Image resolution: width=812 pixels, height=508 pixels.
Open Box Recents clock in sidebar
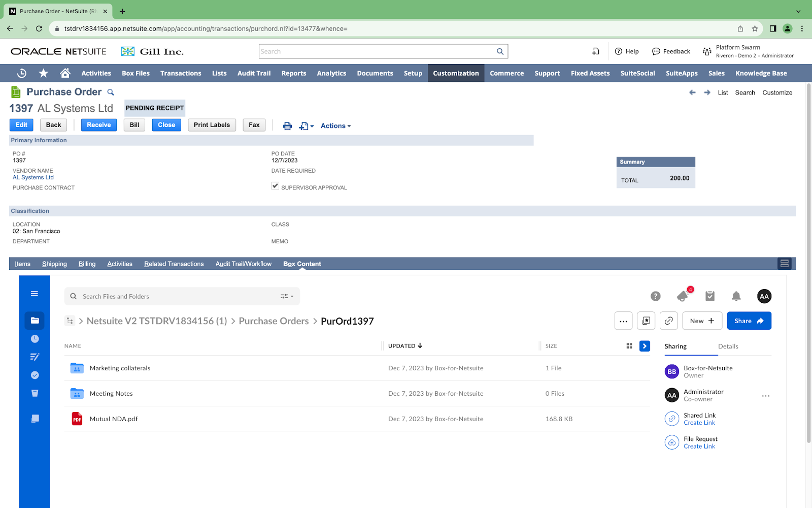coord(35,339)
